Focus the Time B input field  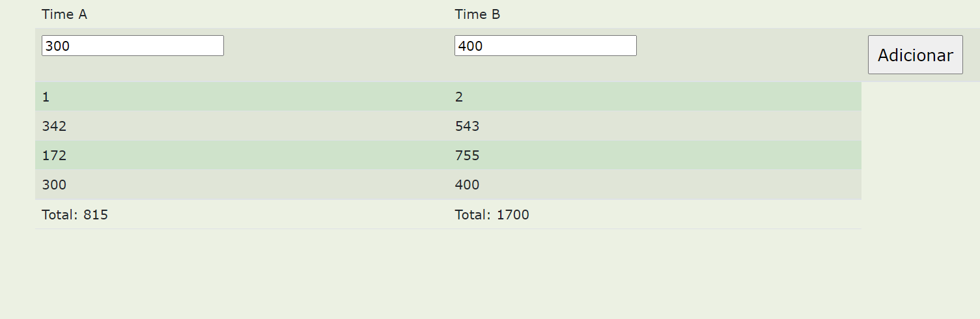tap(546, 46)
